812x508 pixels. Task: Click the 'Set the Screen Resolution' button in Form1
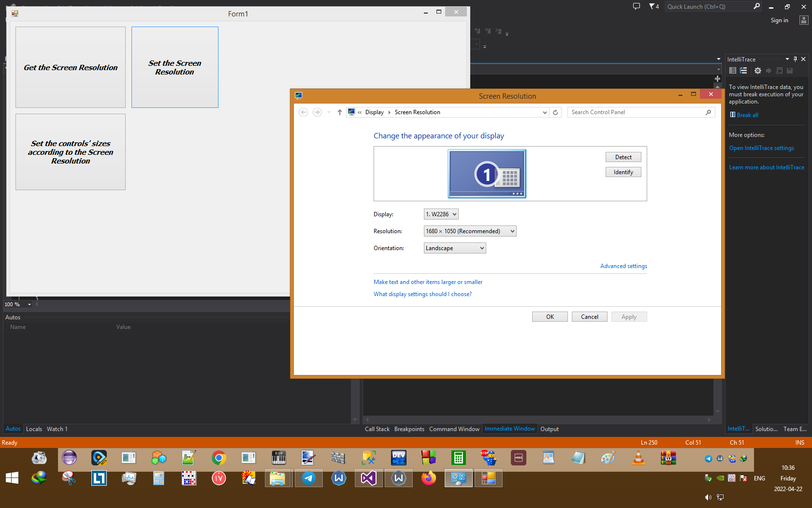coord(175,67)
